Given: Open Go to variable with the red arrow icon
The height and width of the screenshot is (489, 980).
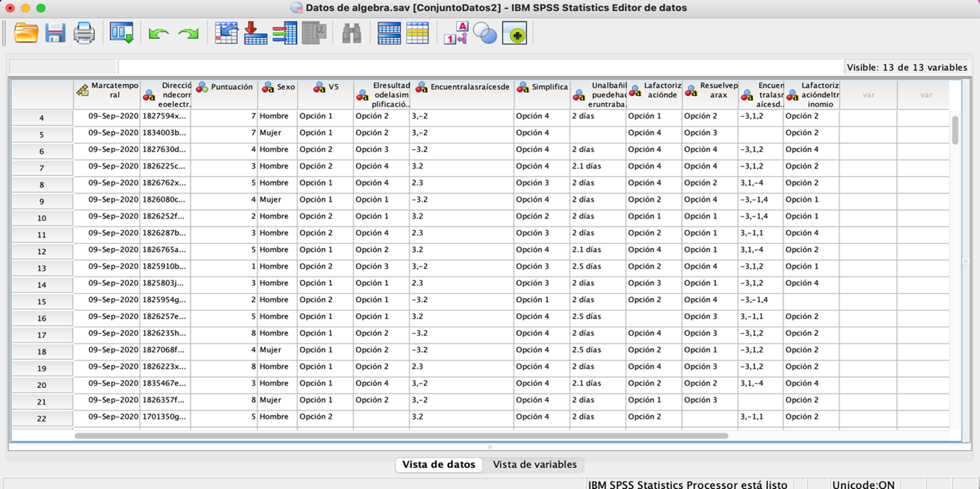Looking at the screenshot, I should 255,33.
